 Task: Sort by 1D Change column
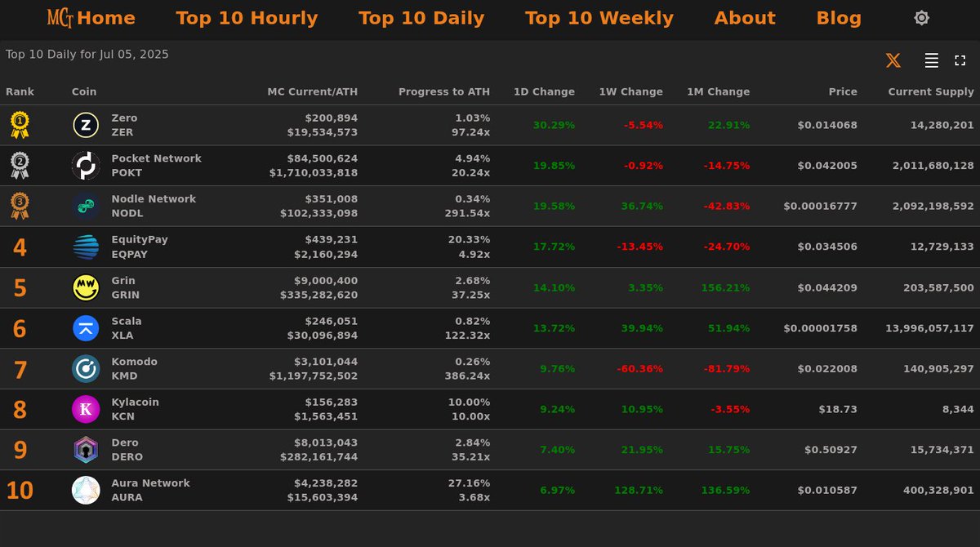(544, 91)
